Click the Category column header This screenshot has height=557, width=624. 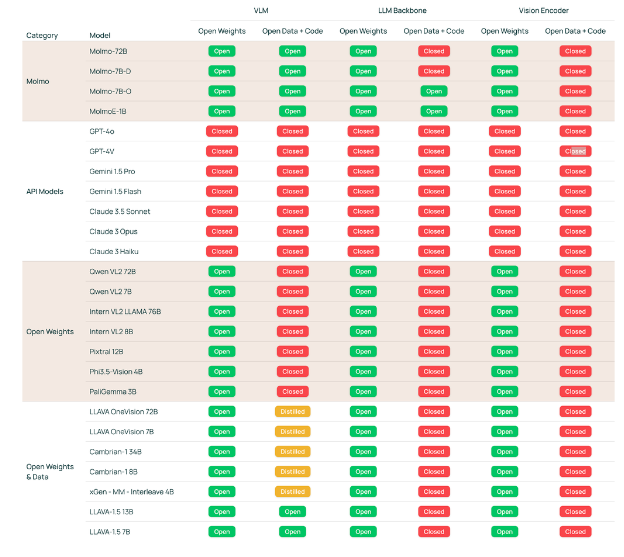[42, 35]
